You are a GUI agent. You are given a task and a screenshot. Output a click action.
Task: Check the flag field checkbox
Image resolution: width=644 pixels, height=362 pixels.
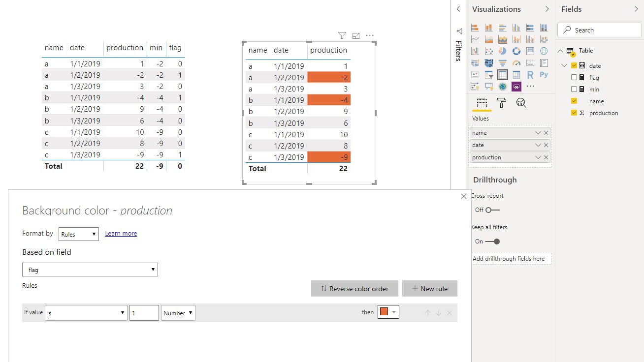click(574, 77)
